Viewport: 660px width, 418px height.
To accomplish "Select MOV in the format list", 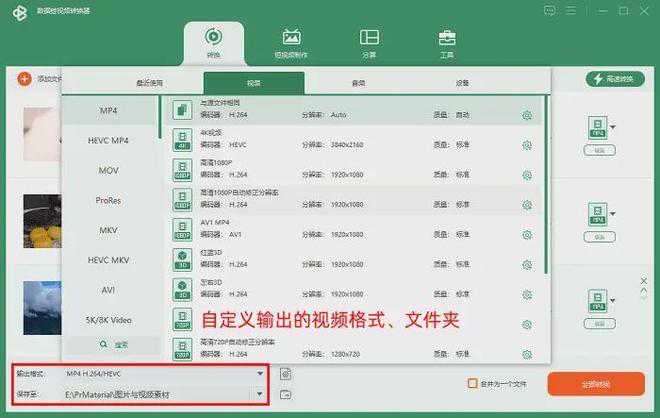I will (108, 170).
